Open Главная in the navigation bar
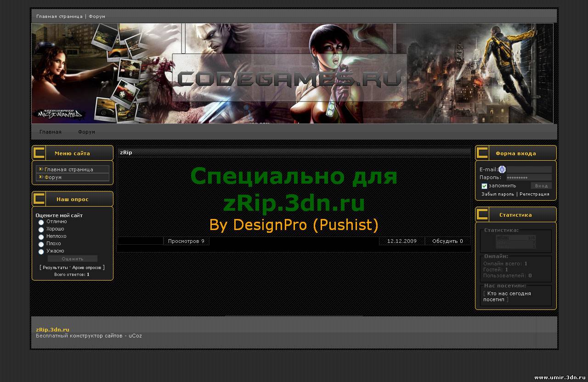The width and height of the screenshot is (588, 382). point(50,132)
